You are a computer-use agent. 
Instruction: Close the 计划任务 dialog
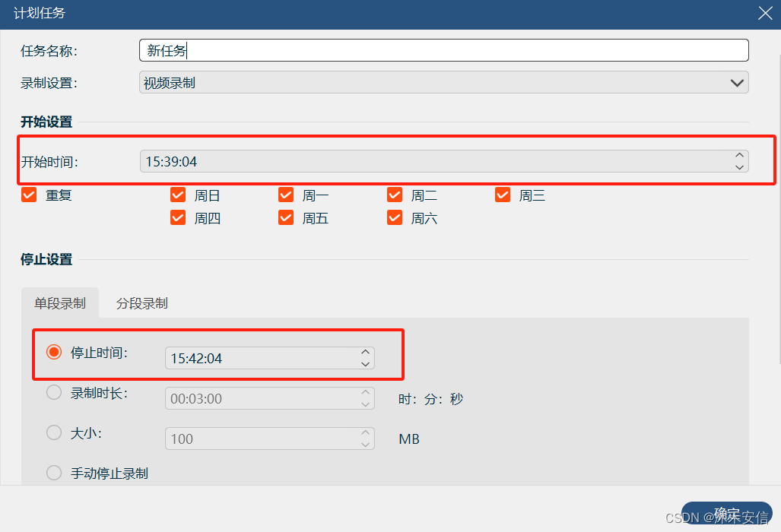pos(765,13)
